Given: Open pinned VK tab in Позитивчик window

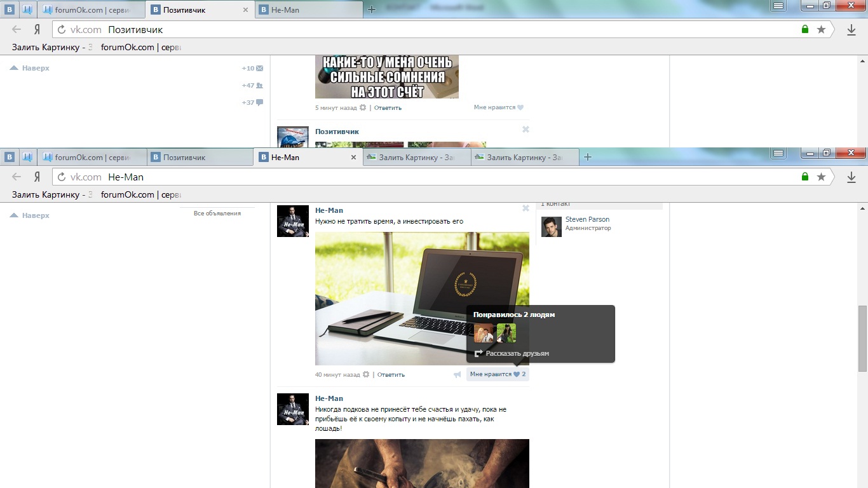Looking at the screenshot, I should [10, 10].
